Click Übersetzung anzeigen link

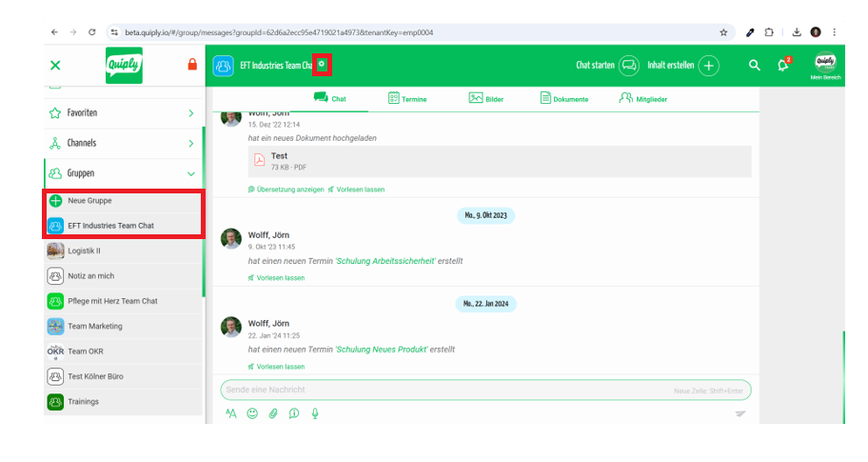click(286, 190)
